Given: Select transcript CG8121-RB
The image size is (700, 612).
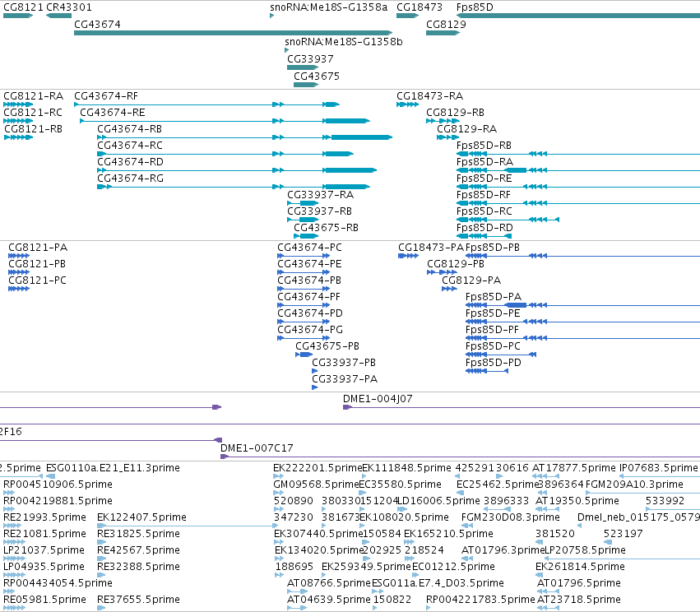Looking at the screenshot, I should pos(33,129).
